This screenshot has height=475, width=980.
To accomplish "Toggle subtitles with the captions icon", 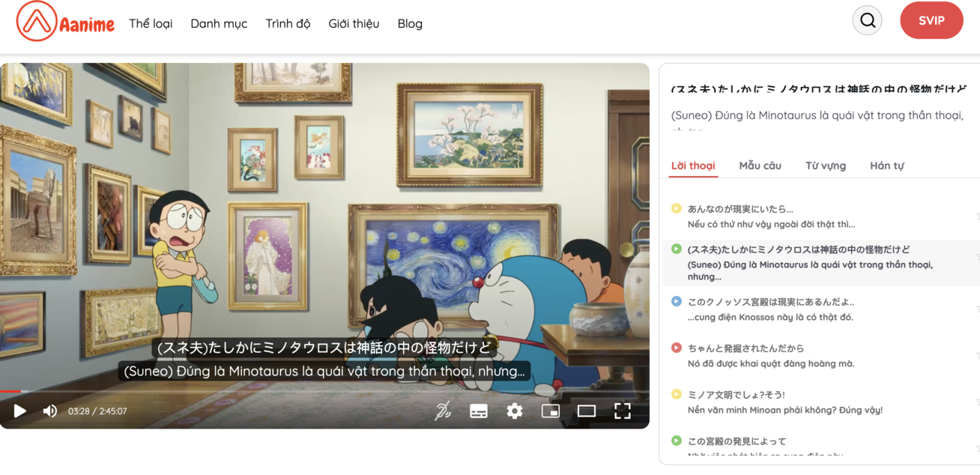I will pos(478,411).
